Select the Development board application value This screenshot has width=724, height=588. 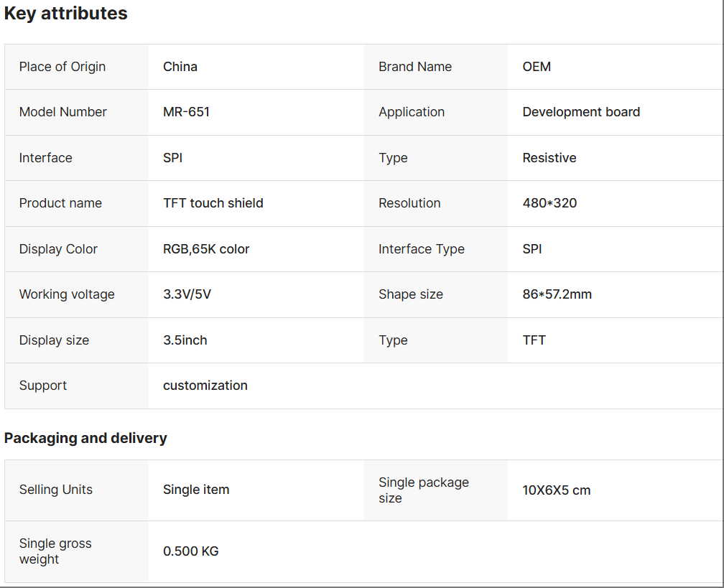(x=581, y=112)
